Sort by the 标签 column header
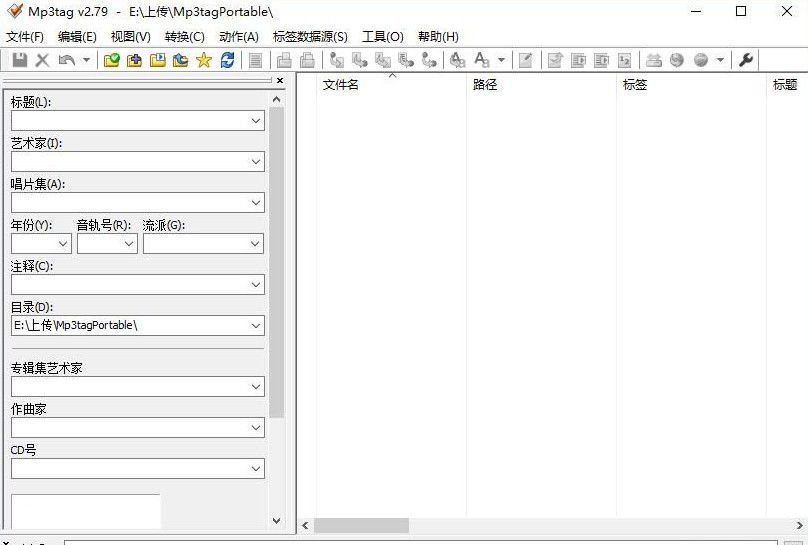808x545 pixels. tap(692, 84)
